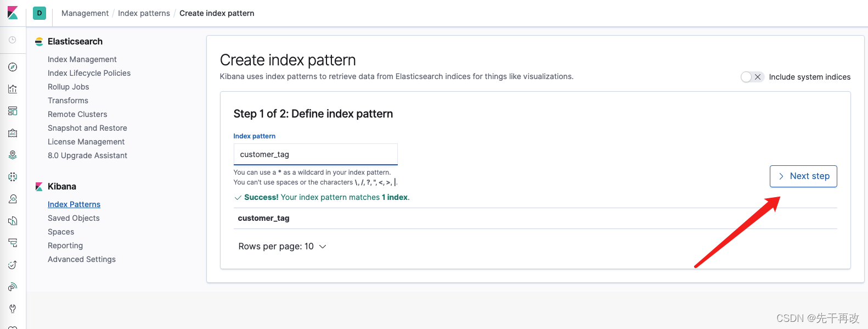
Task: Open Visualize chart icon
Action: [13, 89]
